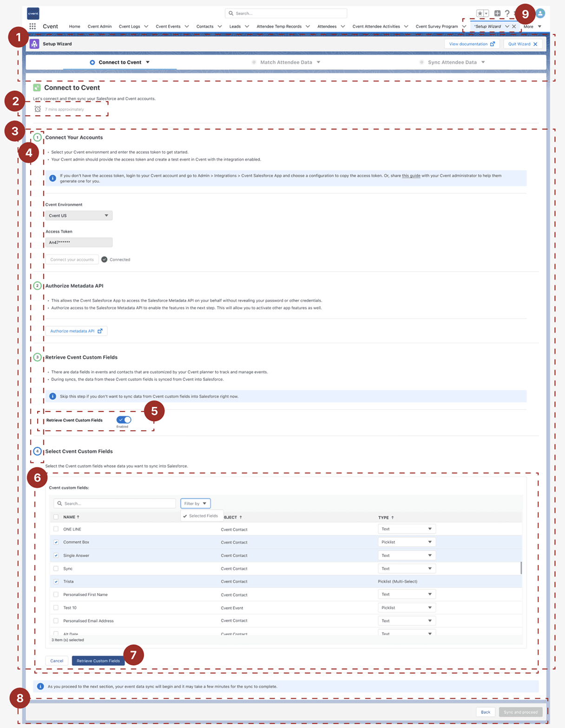Click Sync and proceed button
Image resolution: width=565 pixels, height=728 pixels.
pyautogui.click(x=520, y=712)
